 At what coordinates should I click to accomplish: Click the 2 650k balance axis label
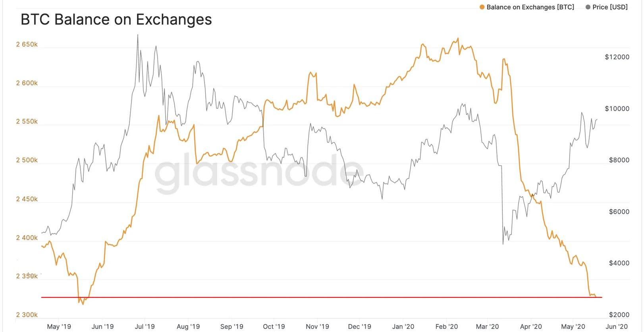point(27,44)
